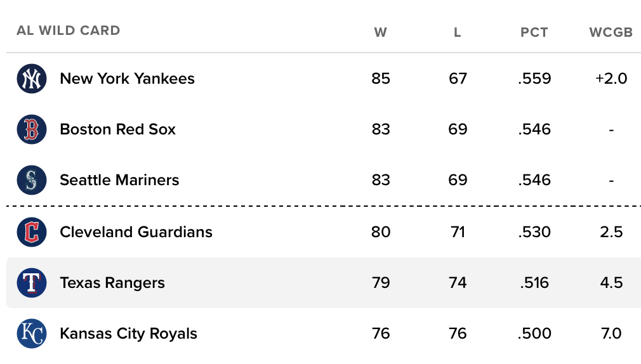641x364 pixels.
Task: Click the Kansas City Royals logo
Action: (x=32, y=334)
